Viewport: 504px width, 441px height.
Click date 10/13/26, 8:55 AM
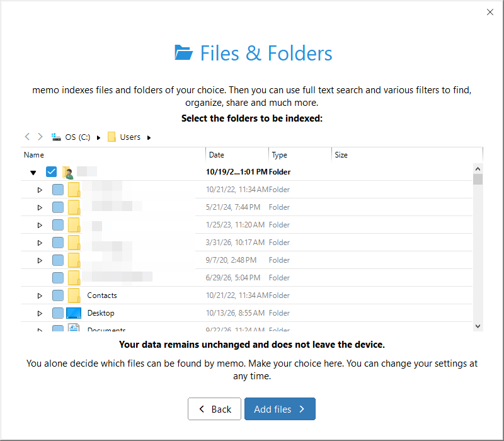click(x=235, y=313)
